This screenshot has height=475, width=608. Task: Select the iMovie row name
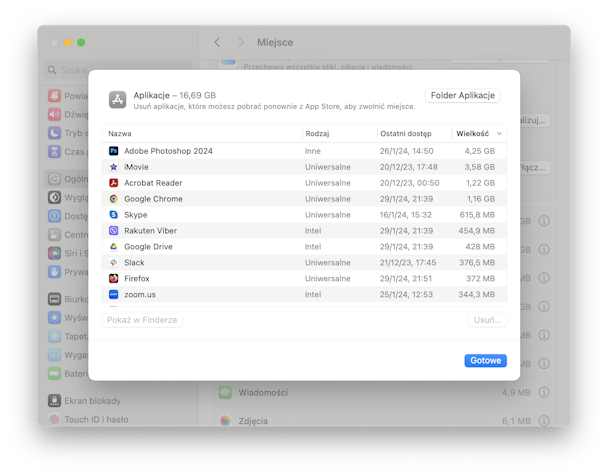pyautogui.click(x=136, y=167)
